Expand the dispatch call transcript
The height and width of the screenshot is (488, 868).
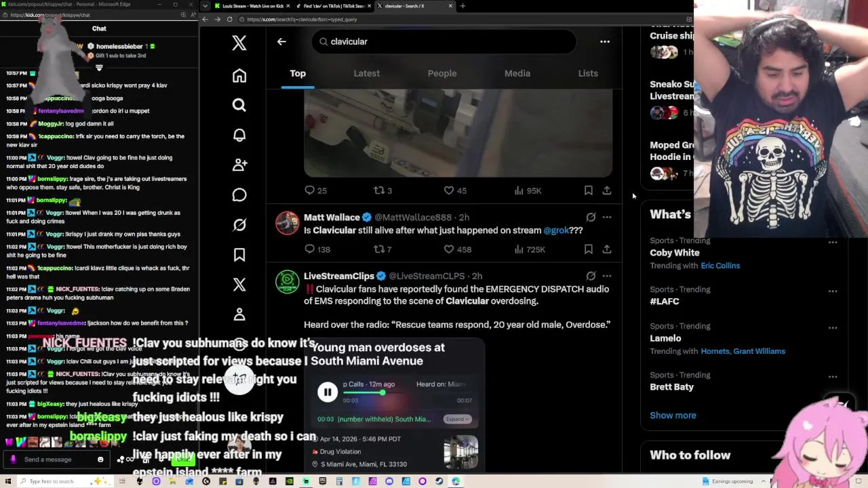pos(457,419)
